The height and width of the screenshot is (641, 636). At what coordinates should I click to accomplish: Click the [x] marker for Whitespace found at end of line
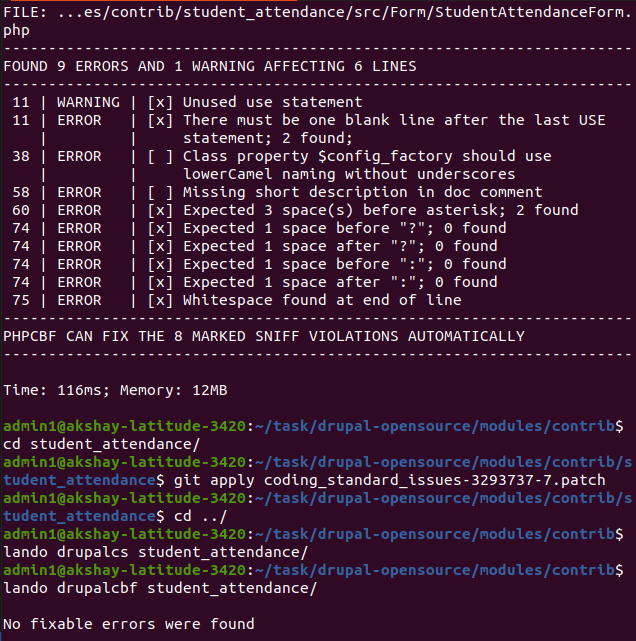tap(160, 300)
